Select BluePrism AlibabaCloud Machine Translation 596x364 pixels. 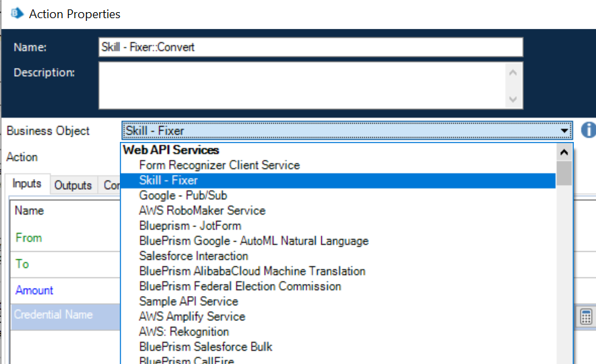coord(338,271)
